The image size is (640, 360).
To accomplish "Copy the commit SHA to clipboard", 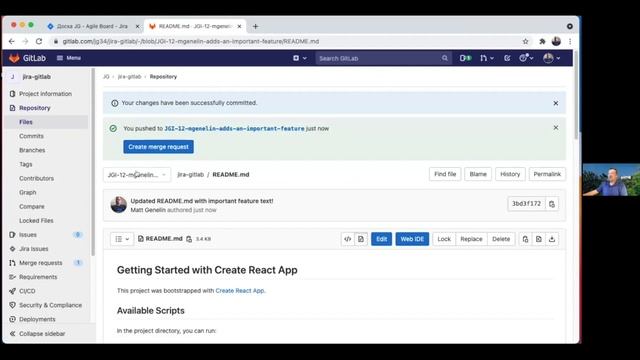I will point(552,204).
